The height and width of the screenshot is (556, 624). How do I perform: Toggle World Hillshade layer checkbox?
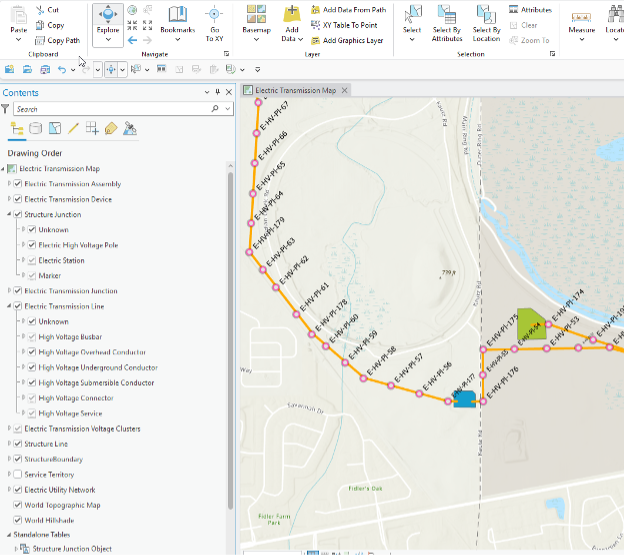(x=18, y=520)
